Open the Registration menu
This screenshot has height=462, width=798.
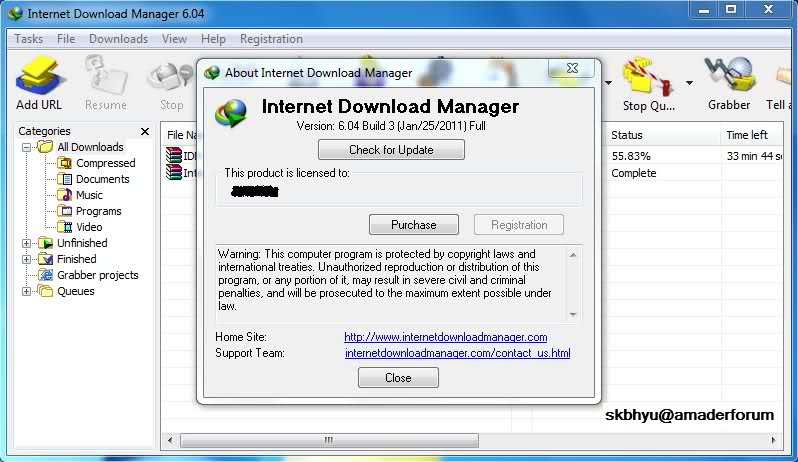pyautogui.click(x=271, y=39)
